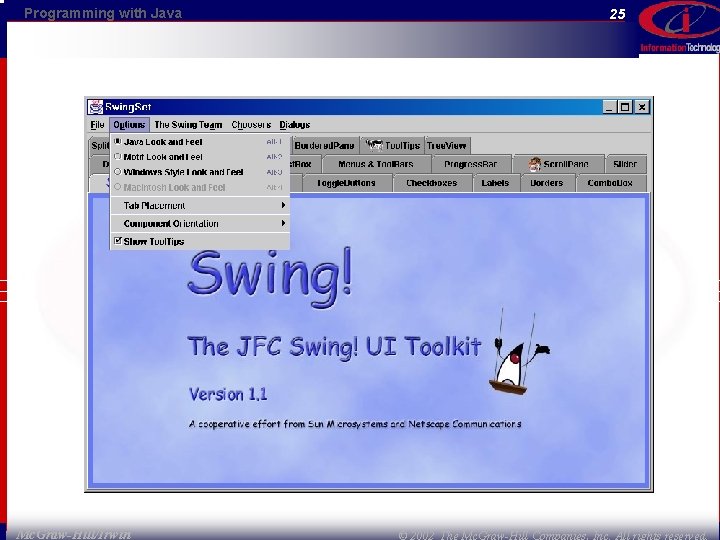This screenshot has height=540, width=720.
Task: Switch to the Borders tab
Action: pos(546,183)
